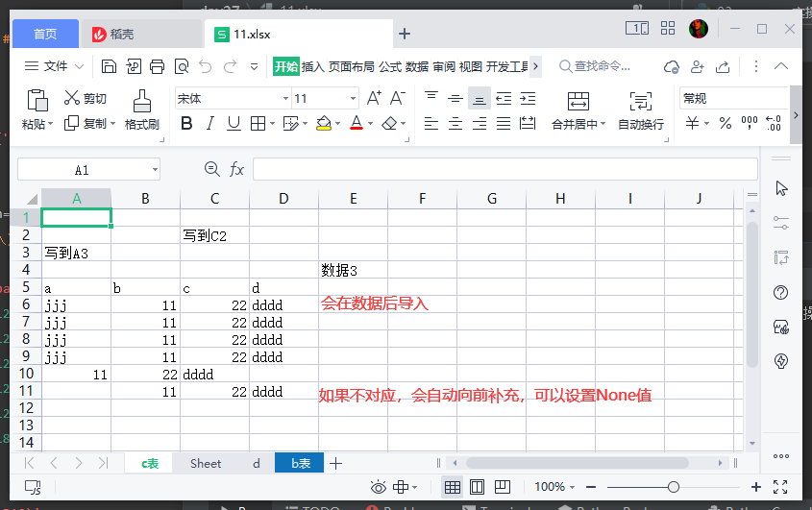Toggle eye protection mode icon
Image resolution: width=812 pixels, height=510 pixels.
coord(378,487)
